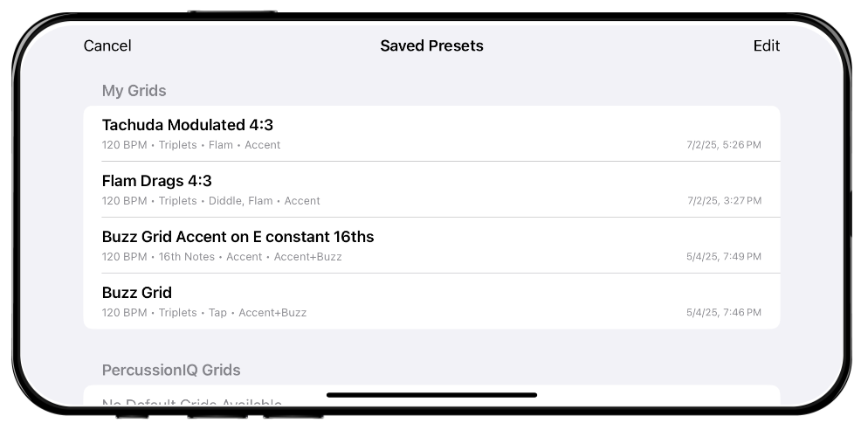Screen dimensions: 868x430
Task: Click the 16th Notes subtitle text
Action: (x=186, y=257)
